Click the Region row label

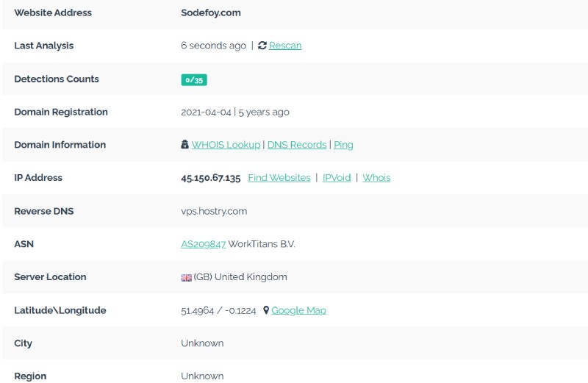(30, 376)
